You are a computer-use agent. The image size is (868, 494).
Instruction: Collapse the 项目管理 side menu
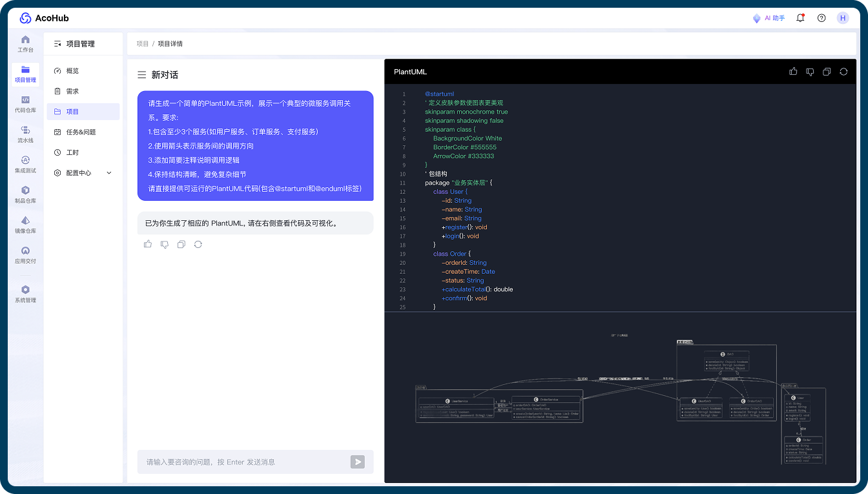(x=57, y=44)
